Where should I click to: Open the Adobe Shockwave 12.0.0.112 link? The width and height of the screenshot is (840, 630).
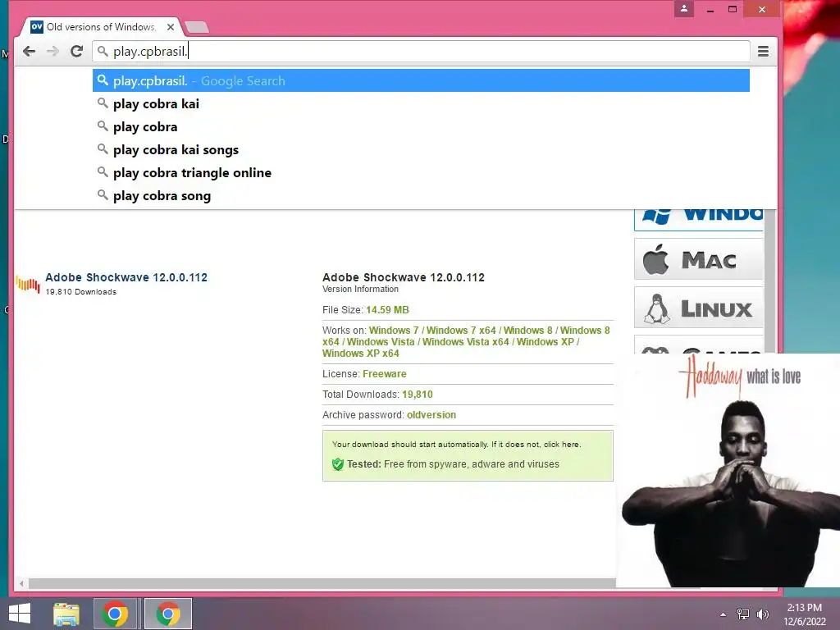tap(126, 277)
